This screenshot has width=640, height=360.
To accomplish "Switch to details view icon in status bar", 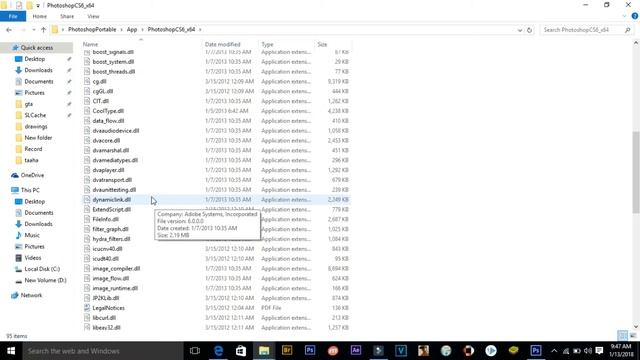I will coord(622,336).
